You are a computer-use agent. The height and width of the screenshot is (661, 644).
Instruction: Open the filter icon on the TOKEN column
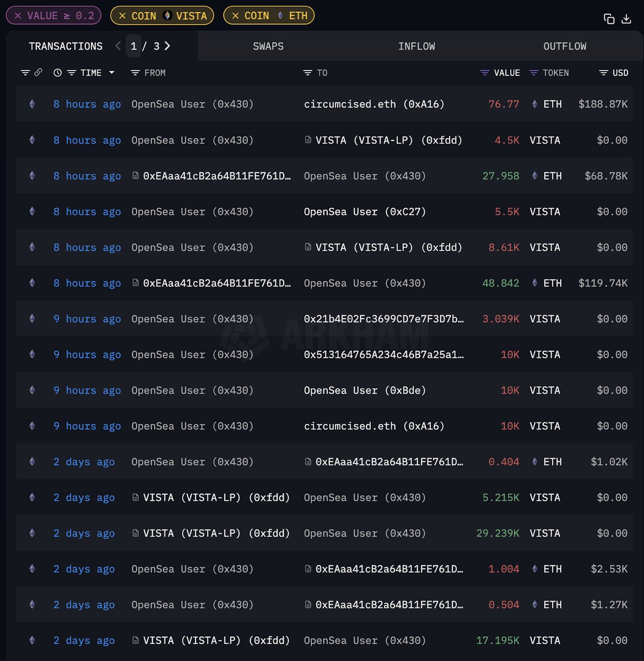point(533,72)
